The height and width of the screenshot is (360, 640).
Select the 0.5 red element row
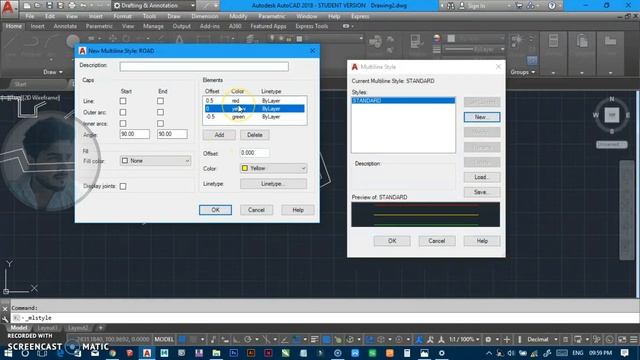(x=255, y=100)
